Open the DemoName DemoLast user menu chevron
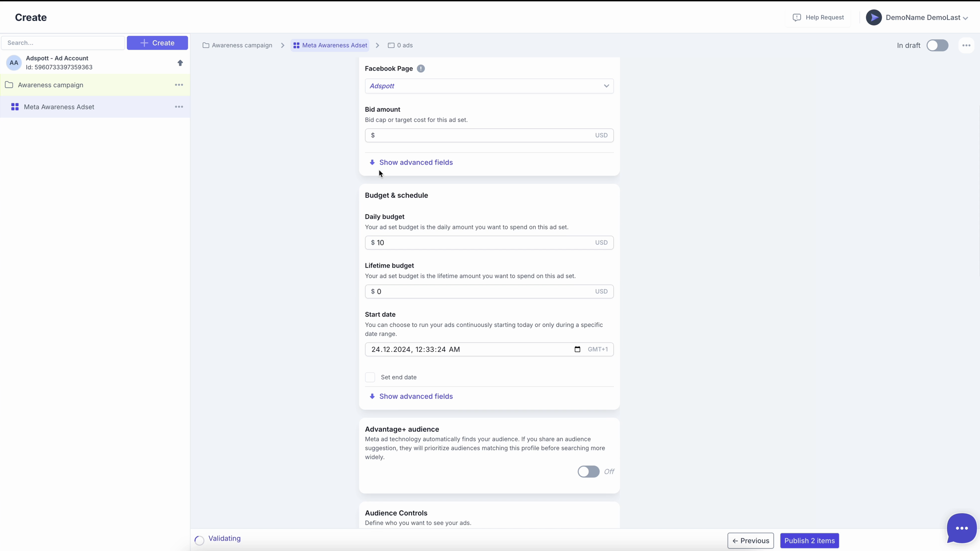The image size is (980, 551). pos(965,18)
